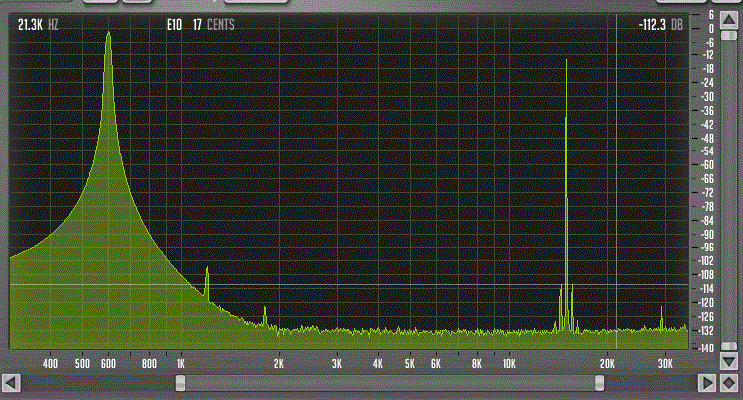Click the vertical scrollbar bar between its handles
The image size is (743, 400).
729,191
